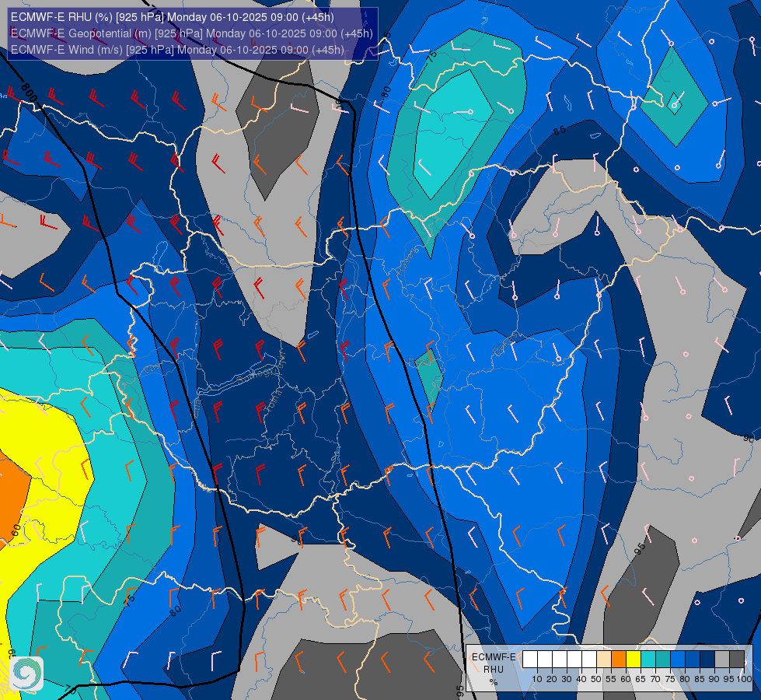Click the 'ECMWF-E' label in the legend
Image resolution: width=761 pixels, height=700 pixels.
(494, 657)
